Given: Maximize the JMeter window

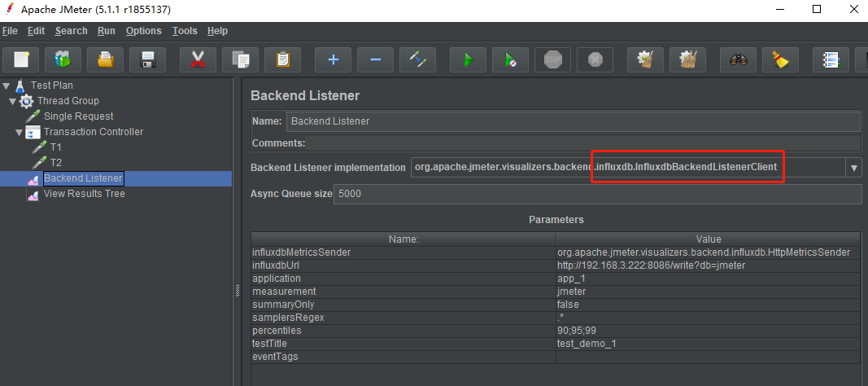Looking at the screenshot, I should (817, 10).
